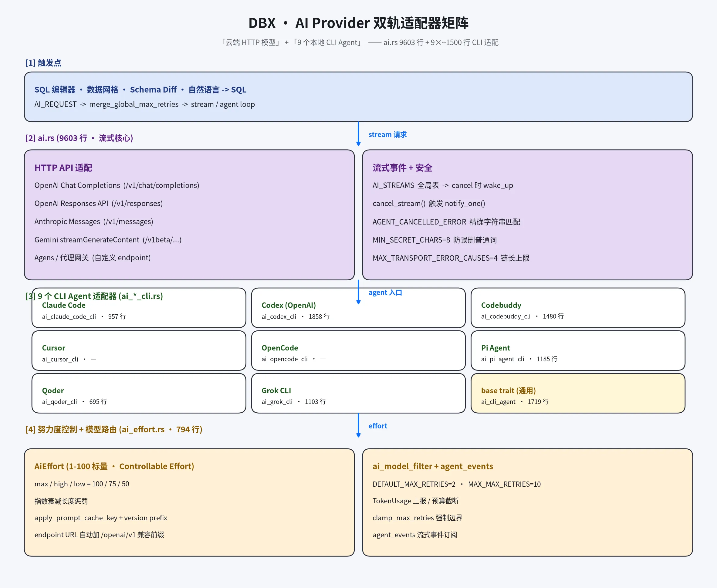The height and width of the screenshot is (588, 717).
Task: Click the section label '[1] 触发点'
Action: pyautogui.click(x=43, y=63)
